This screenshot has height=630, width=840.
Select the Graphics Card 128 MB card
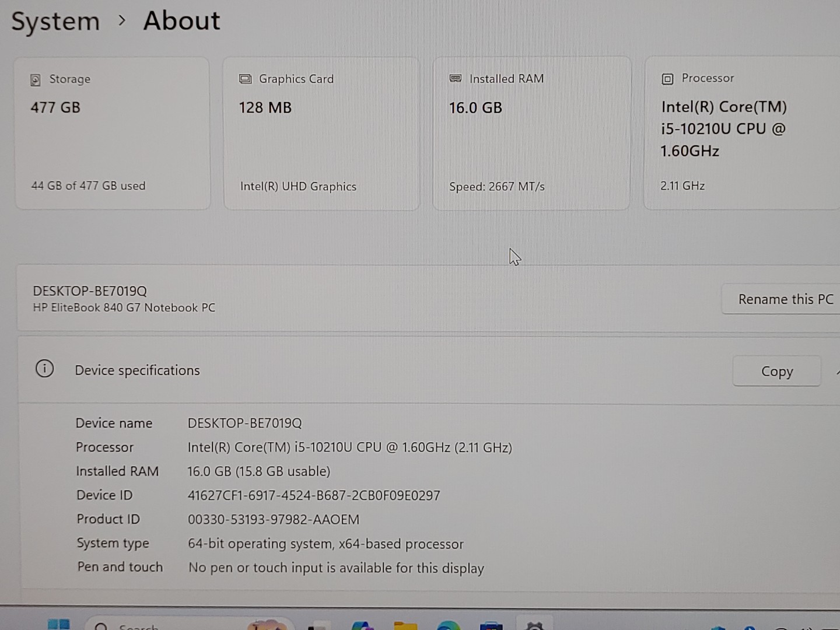(x=321, y=134)
